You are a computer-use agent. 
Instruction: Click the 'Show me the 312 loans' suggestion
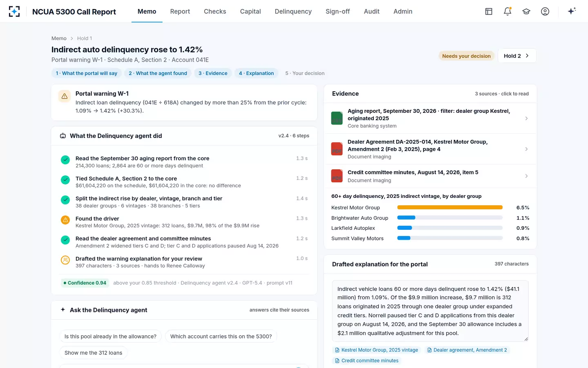tap(94, 353)
